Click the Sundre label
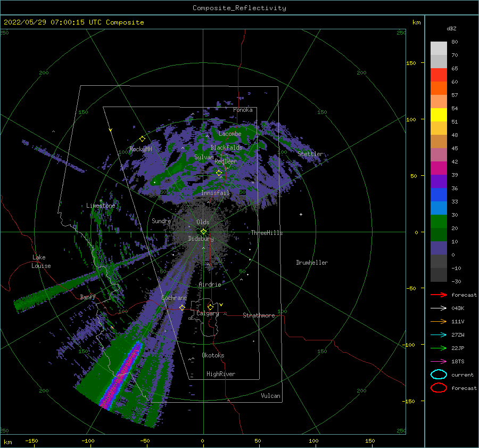Screen dimensions: 479x448 coord(161,221)
